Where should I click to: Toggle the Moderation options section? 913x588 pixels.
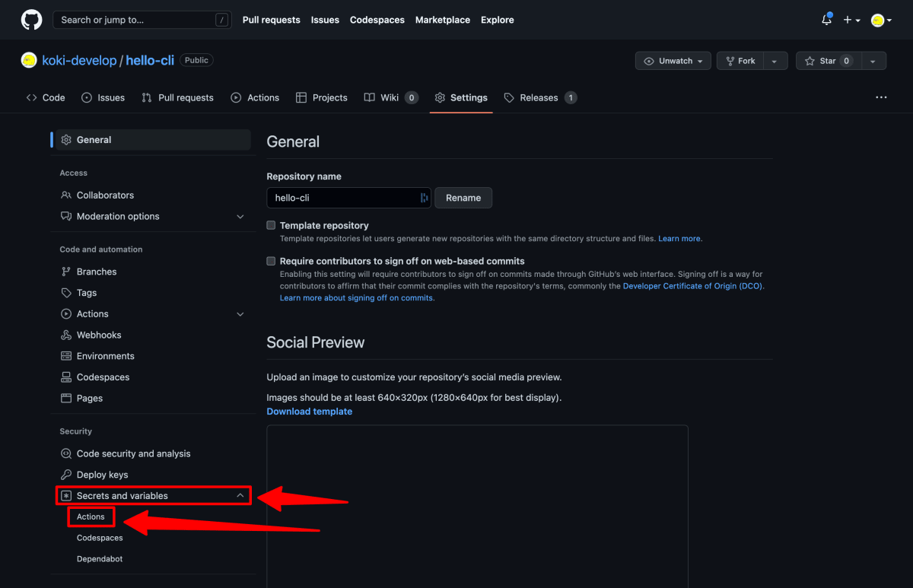240,217
